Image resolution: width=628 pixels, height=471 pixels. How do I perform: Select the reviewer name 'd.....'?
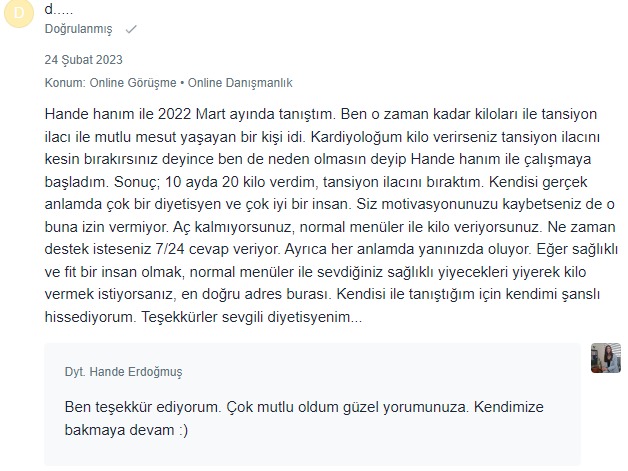59,9
